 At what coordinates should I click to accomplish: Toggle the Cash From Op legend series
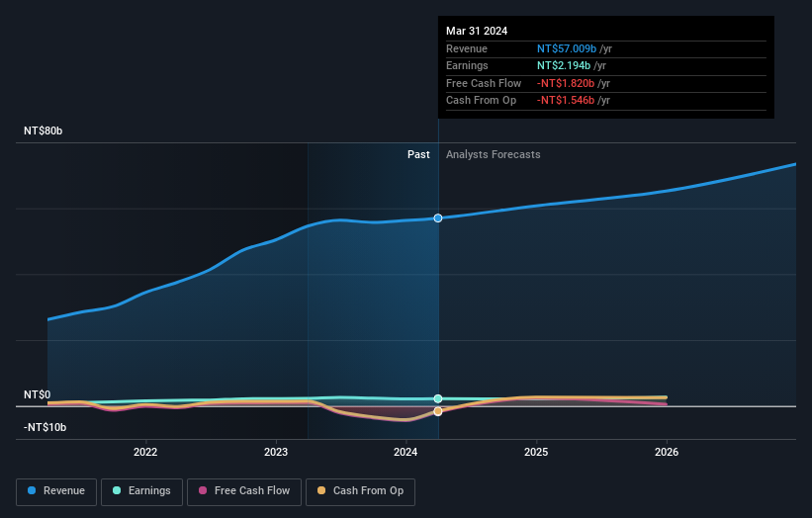pyautogui.click(x=360, y=491)
